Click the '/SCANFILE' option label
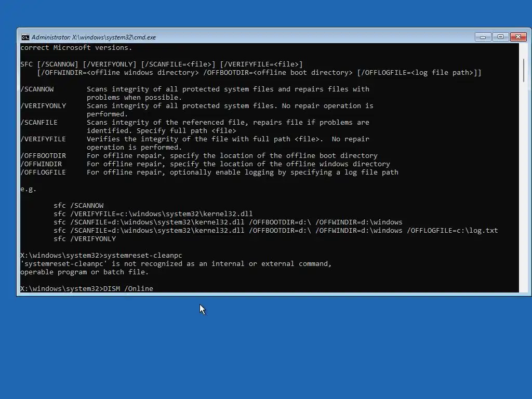 click(x=38, y=123)
